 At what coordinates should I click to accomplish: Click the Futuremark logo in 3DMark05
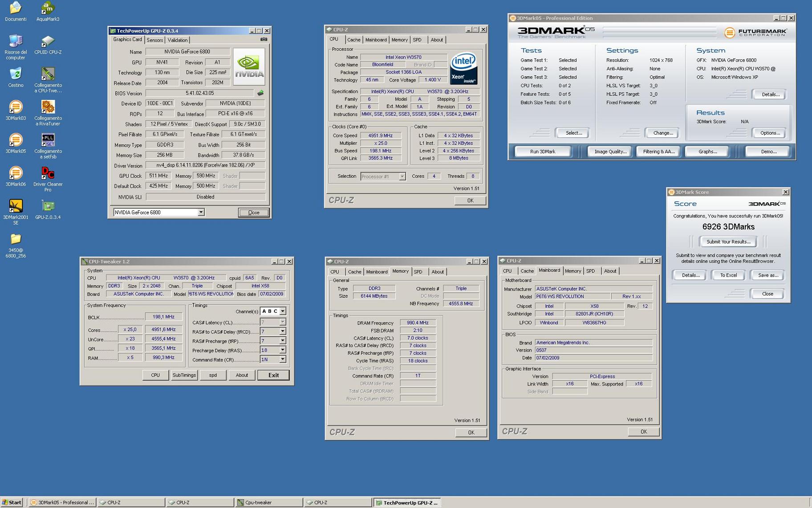click(755, 33)
